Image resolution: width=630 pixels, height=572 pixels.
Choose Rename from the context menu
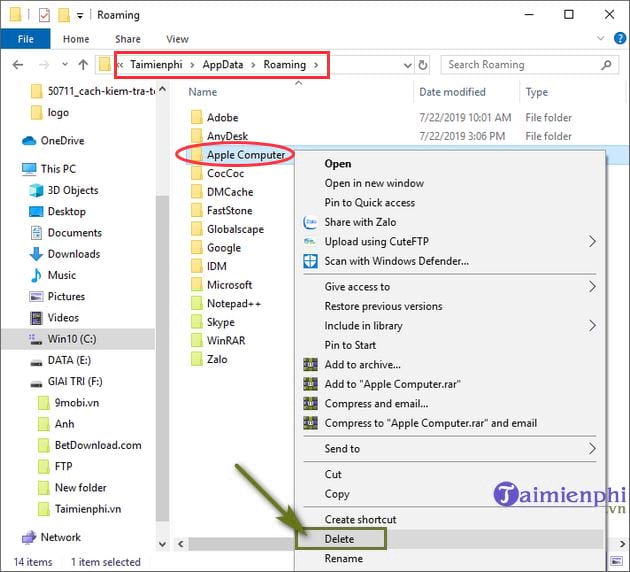pos(344,558)
